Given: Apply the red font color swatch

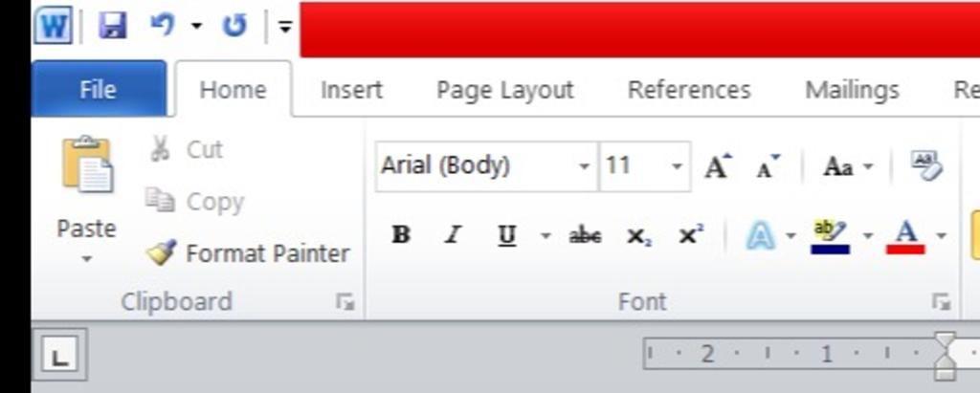Looking at the screenshot, I should coord(905,237).
